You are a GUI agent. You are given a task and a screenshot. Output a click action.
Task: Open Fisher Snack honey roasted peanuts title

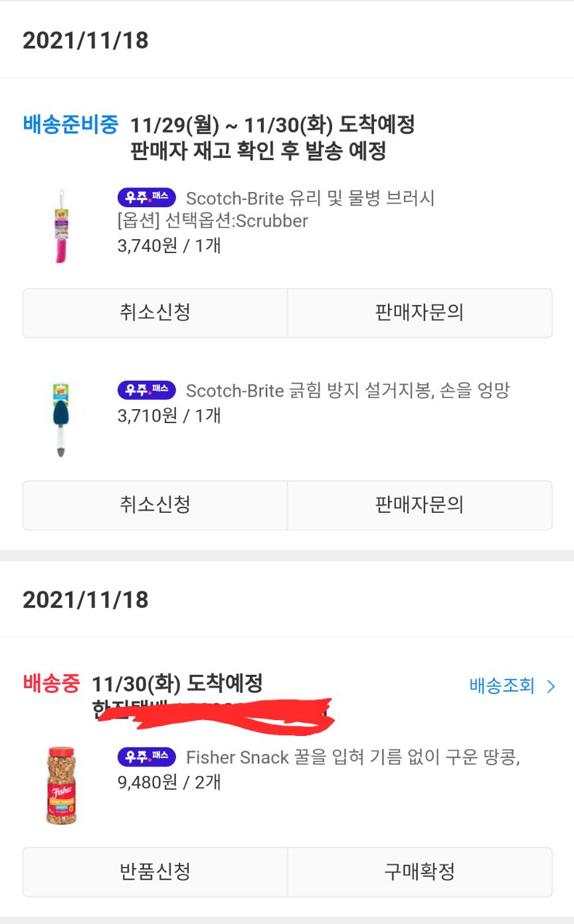pyautogui.click(x=352, y=757)
